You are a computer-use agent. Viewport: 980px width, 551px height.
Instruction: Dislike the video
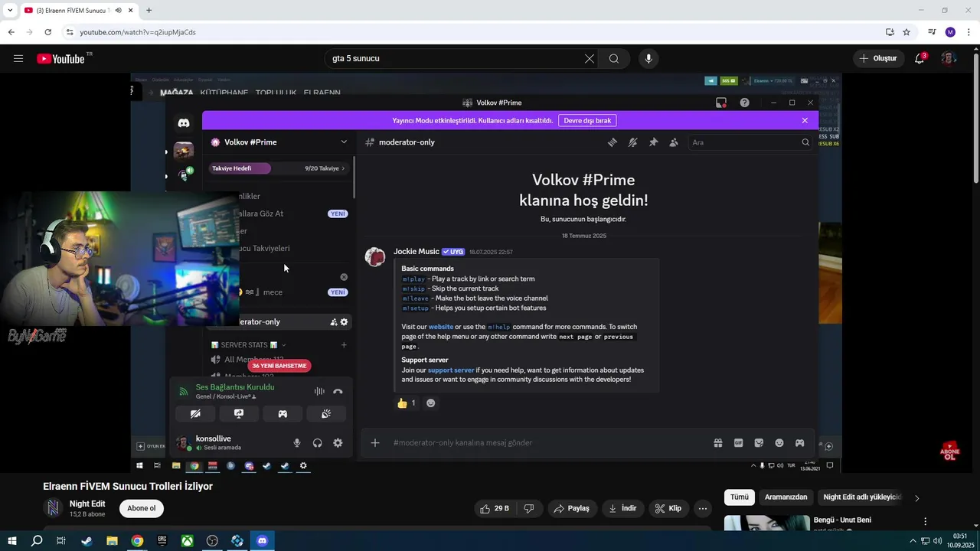tap(529, 508)
